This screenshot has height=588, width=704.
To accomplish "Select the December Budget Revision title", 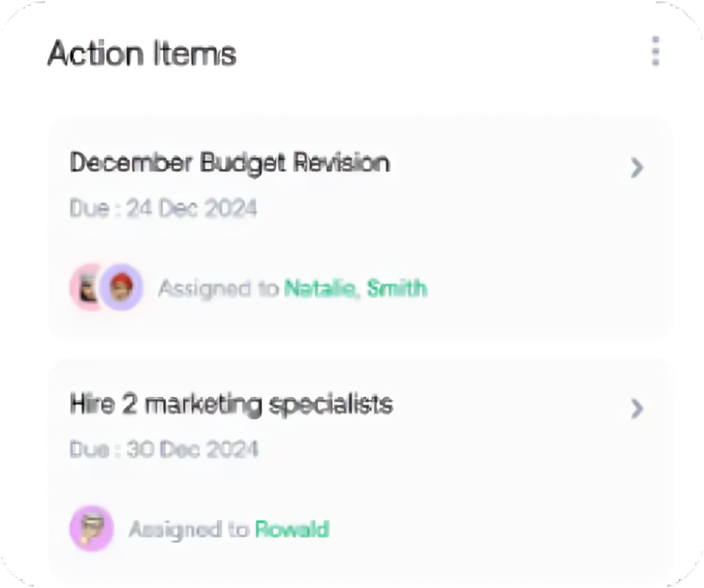I will pyautogui.click(x=229, y=162).
